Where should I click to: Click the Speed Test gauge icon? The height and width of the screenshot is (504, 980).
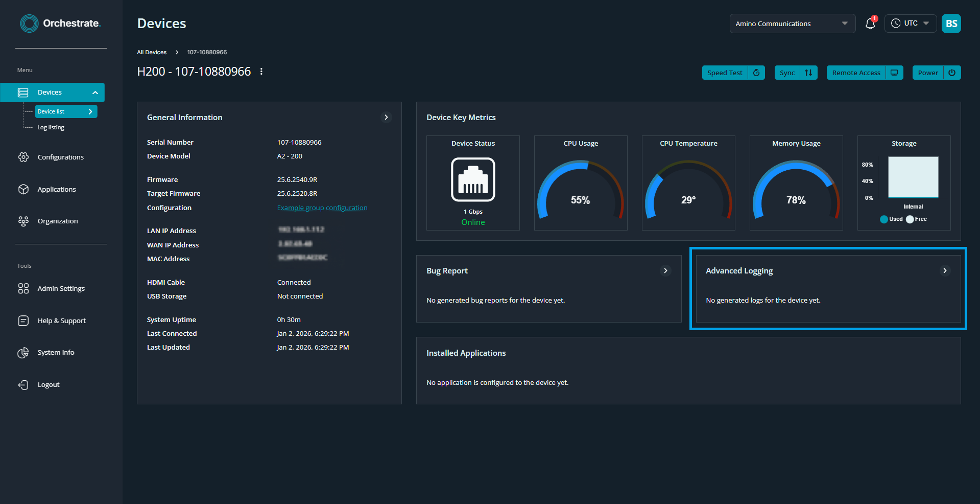point(756,73)
